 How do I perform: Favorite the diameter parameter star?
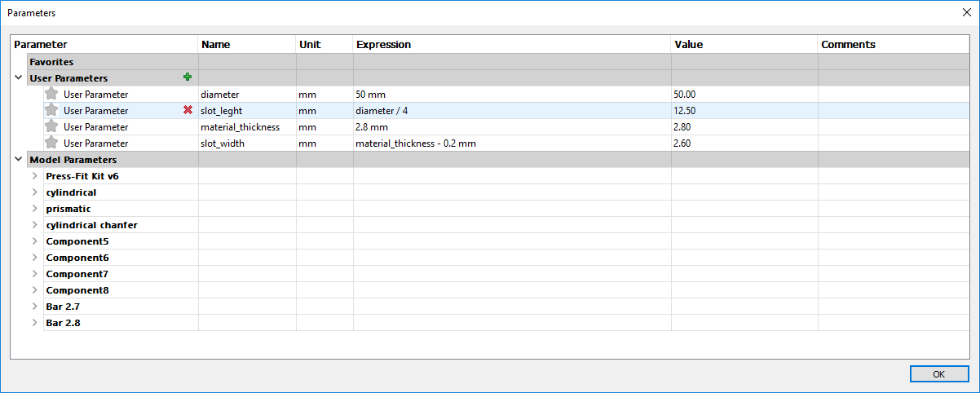51,94
